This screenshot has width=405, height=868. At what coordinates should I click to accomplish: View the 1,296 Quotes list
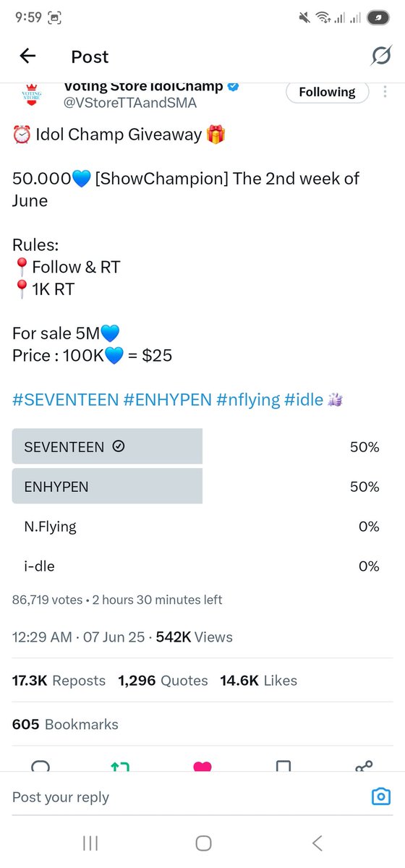pyautogui.click(x=163, y=681)
